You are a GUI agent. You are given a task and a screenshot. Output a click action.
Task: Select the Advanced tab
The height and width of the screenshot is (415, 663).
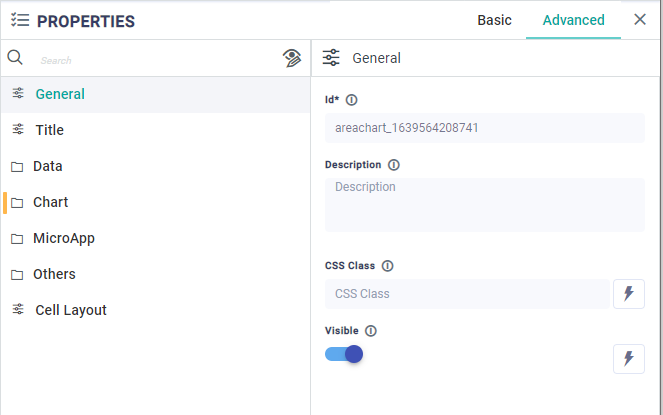tap(573, 20)
